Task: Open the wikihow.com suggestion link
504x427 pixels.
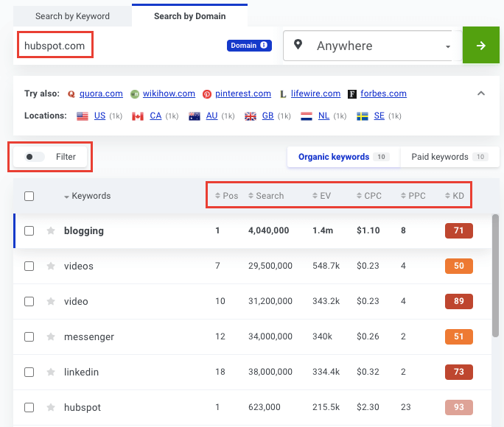Action: point(169,93)
